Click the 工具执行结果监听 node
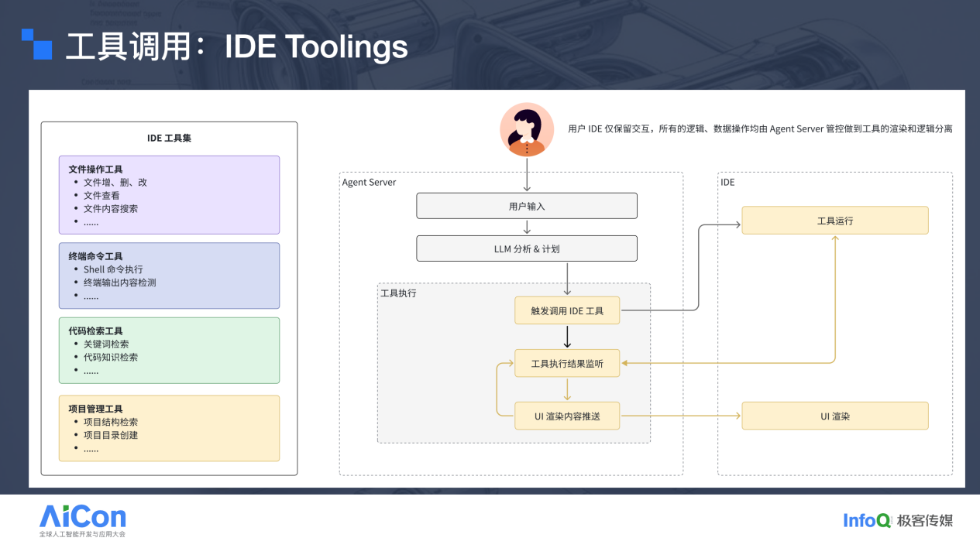The image size is (980, 548). pyautogui.click(x=567, y=363)
